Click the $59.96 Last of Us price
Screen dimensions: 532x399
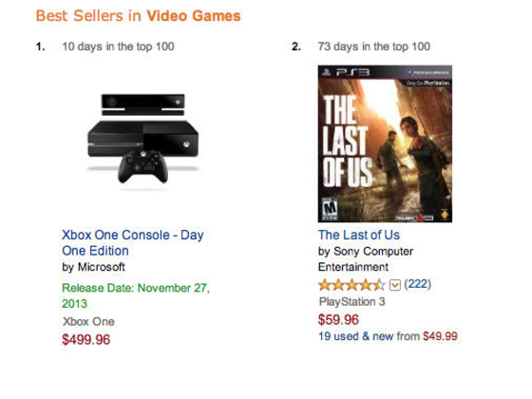338,319
